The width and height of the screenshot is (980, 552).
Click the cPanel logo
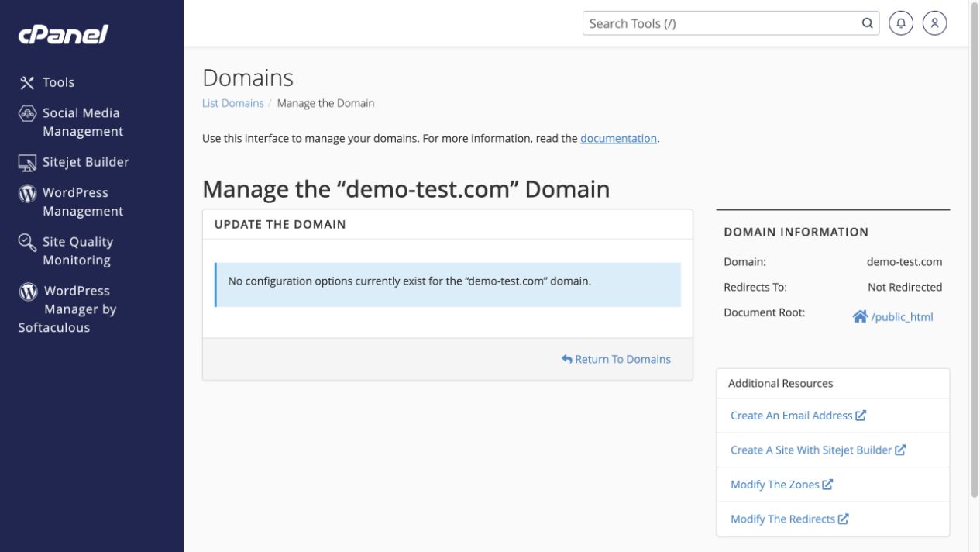(x=63, y=34)
